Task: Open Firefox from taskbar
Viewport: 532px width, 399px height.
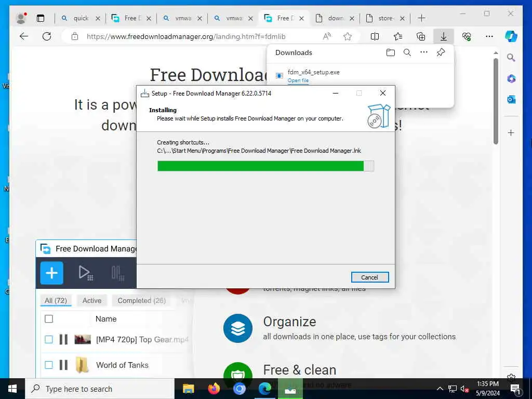Action: (214, 389)
